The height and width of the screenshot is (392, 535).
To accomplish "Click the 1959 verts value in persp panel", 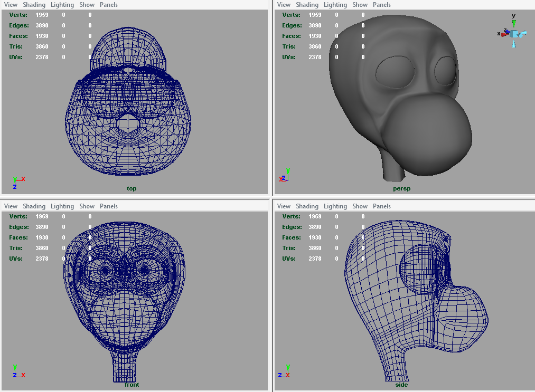I will (315, 15).
